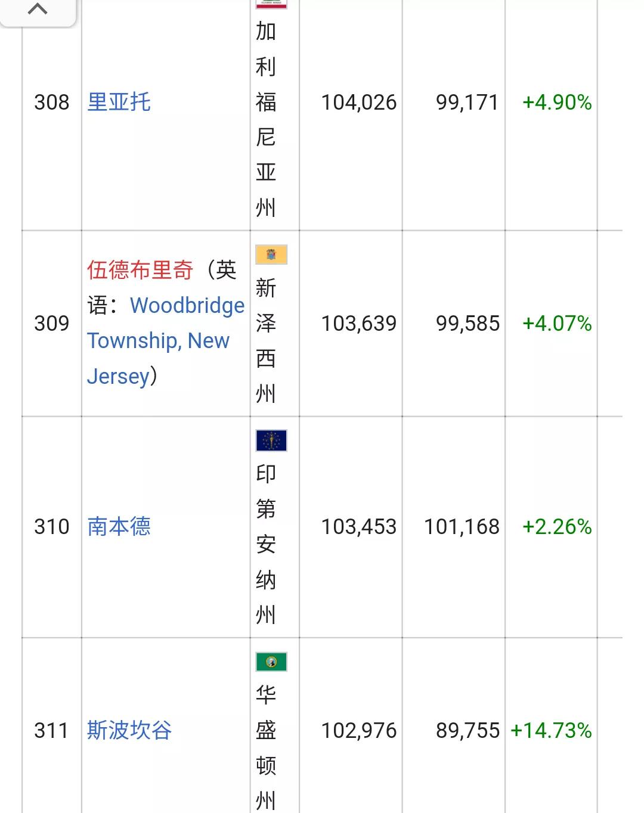
Task: Select population value 104,026
Action: [359, 103]
